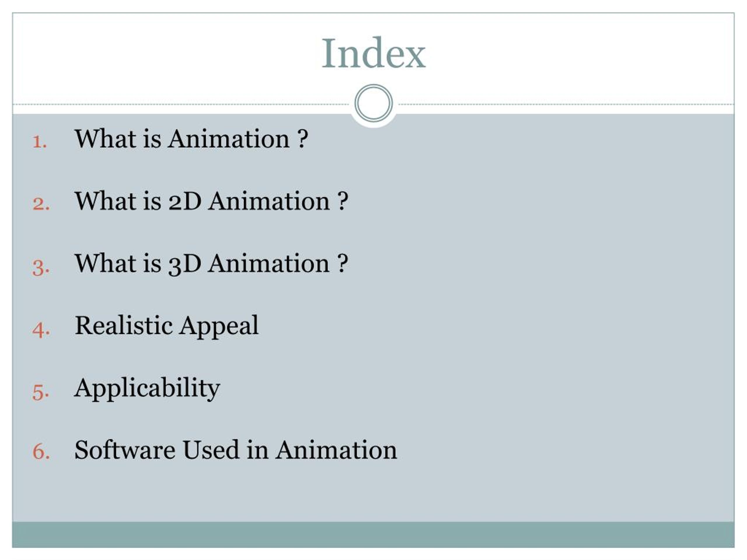Click the red list number 1.

tap(39, 142)
